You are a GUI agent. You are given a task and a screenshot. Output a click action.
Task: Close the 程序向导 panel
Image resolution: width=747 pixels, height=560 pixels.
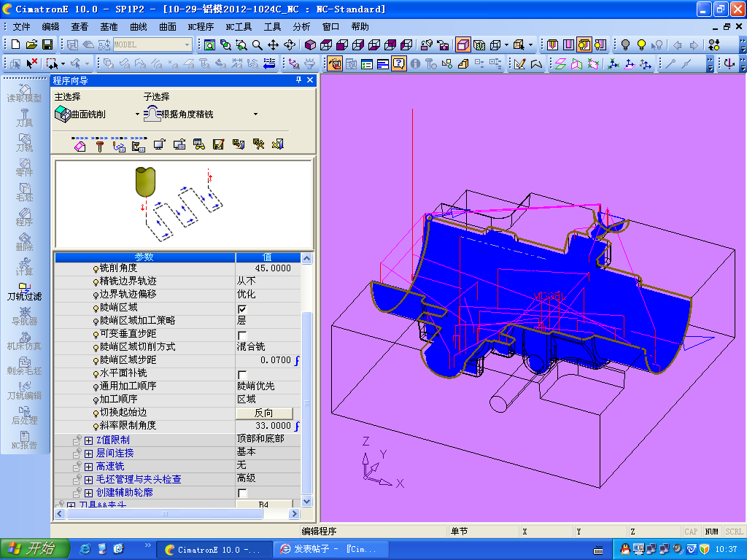pos(310,80)
